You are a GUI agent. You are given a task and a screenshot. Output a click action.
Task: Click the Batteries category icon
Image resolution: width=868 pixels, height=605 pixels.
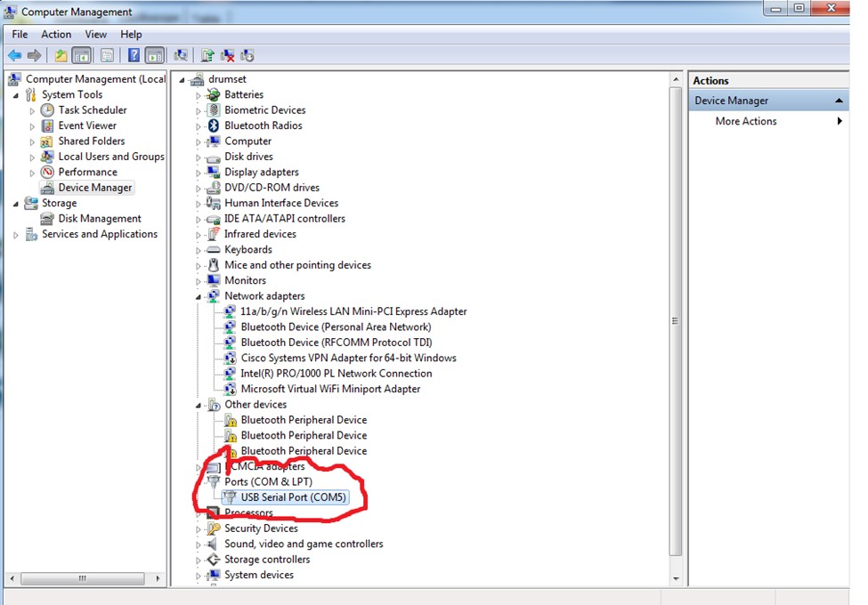[213, 94]
